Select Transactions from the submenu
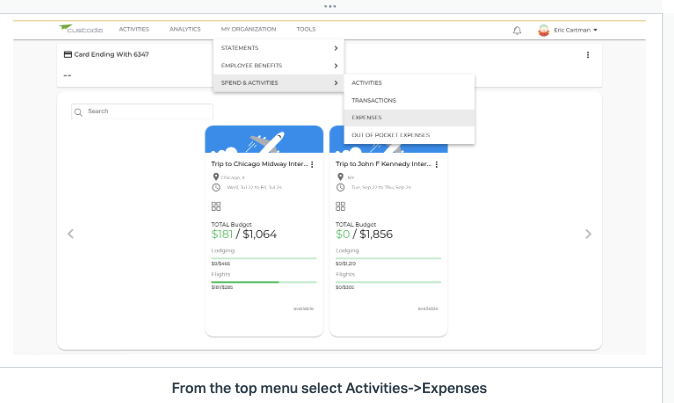674x403 pixels. [x=409, y=100]
